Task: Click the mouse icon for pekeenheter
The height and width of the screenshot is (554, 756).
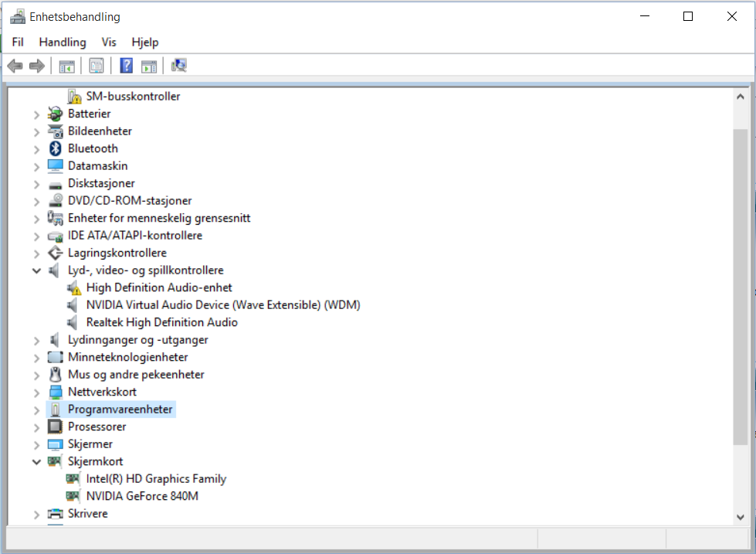Action: (x=55, y=375)
